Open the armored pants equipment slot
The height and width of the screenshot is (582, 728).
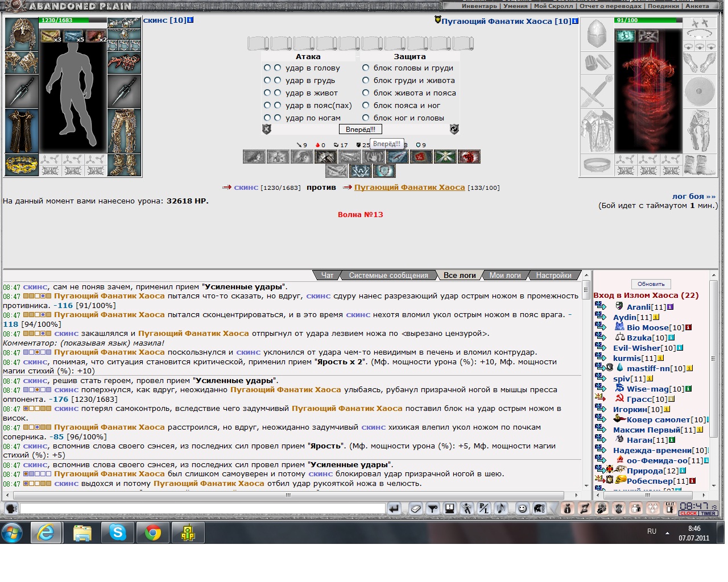[123, 130]
